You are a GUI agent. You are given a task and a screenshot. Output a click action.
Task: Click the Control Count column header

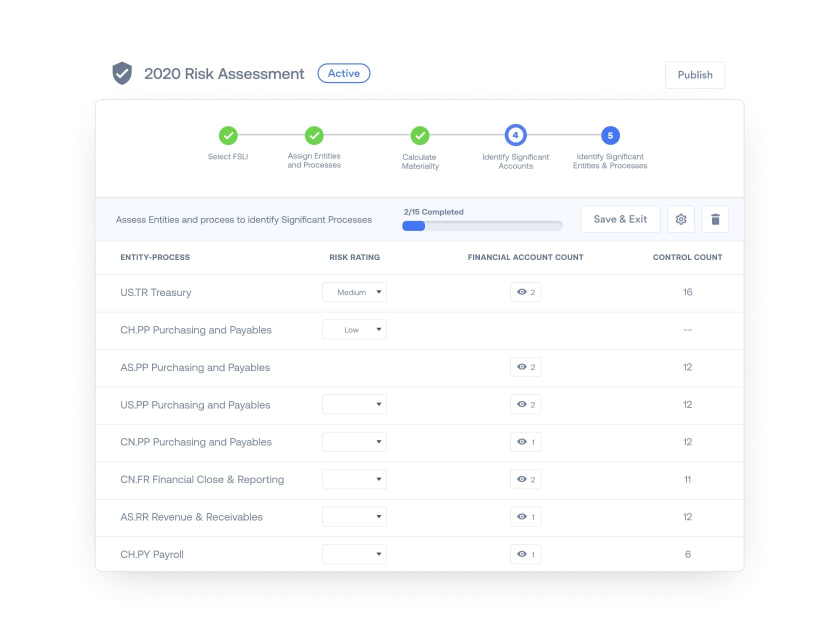tap(687, 257)
